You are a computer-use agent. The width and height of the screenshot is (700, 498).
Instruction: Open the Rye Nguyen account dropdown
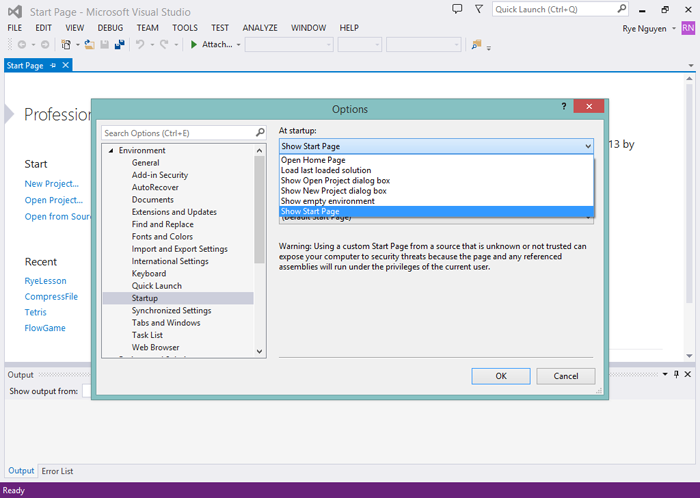click(x=674, y=29)
